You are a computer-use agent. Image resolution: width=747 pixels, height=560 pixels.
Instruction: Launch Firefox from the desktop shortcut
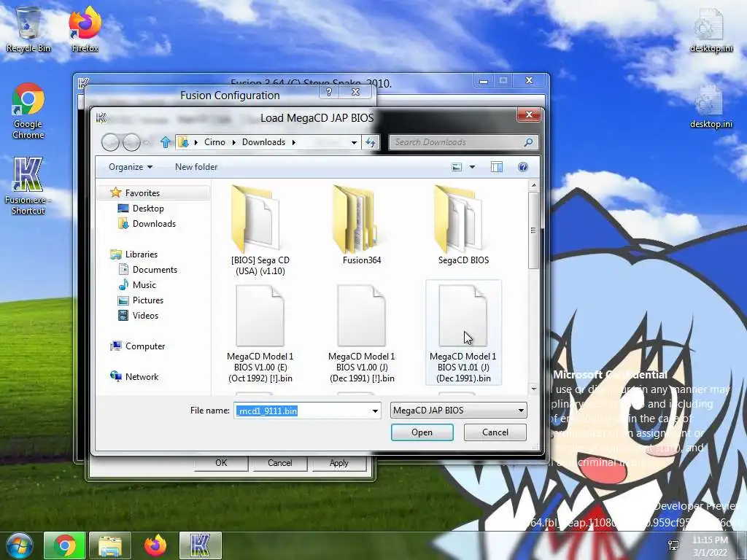coord(85,29)
